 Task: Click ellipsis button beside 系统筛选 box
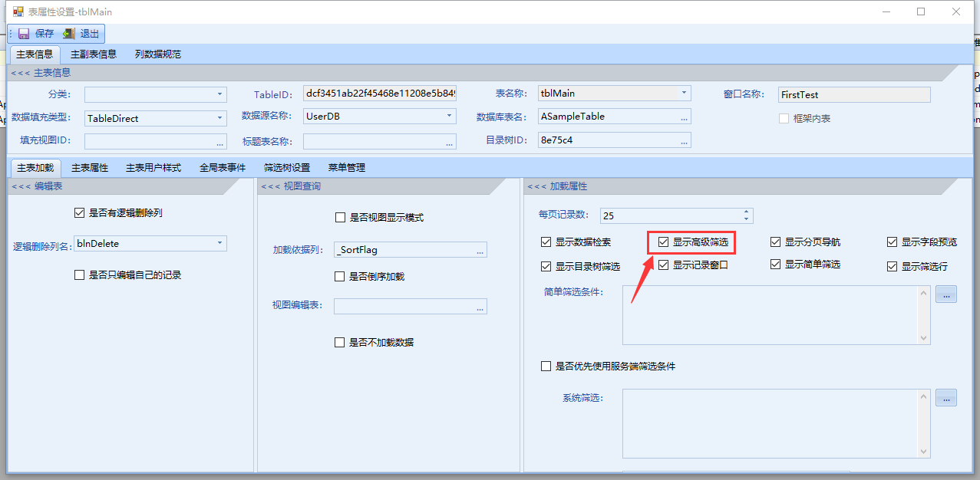(x=946, y=398)
